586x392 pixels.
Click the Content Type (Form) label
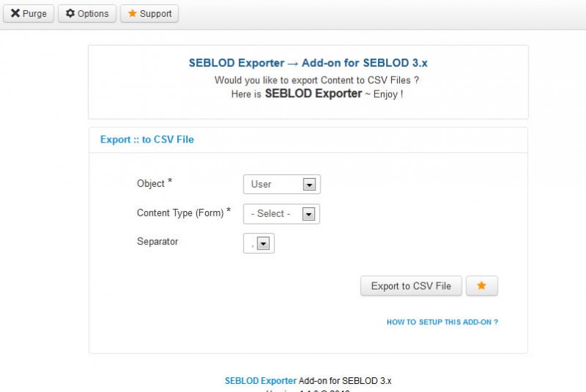184,213
